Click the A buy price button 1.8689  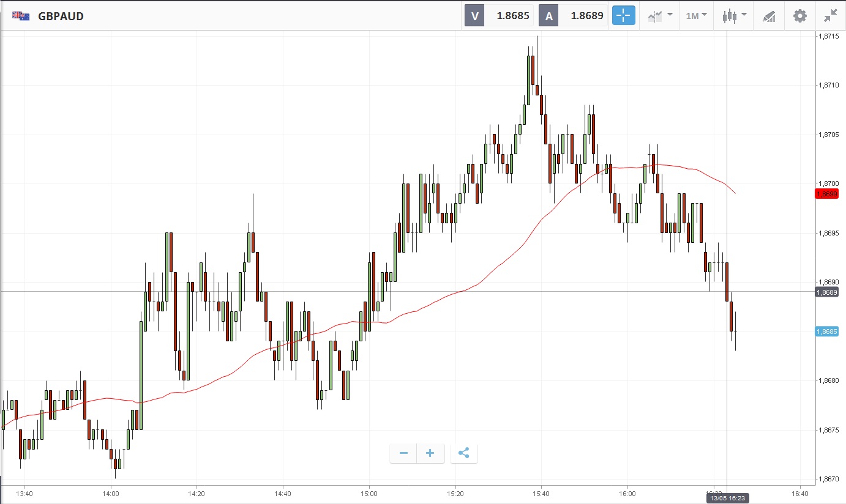[574, 16]
